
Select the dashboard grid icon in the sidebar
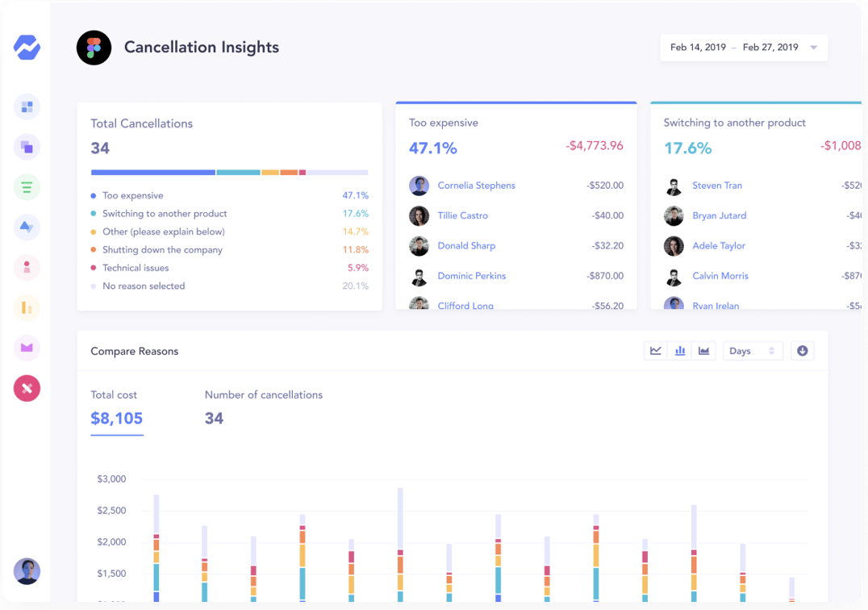pyautogui.click(x=27, y=107)
